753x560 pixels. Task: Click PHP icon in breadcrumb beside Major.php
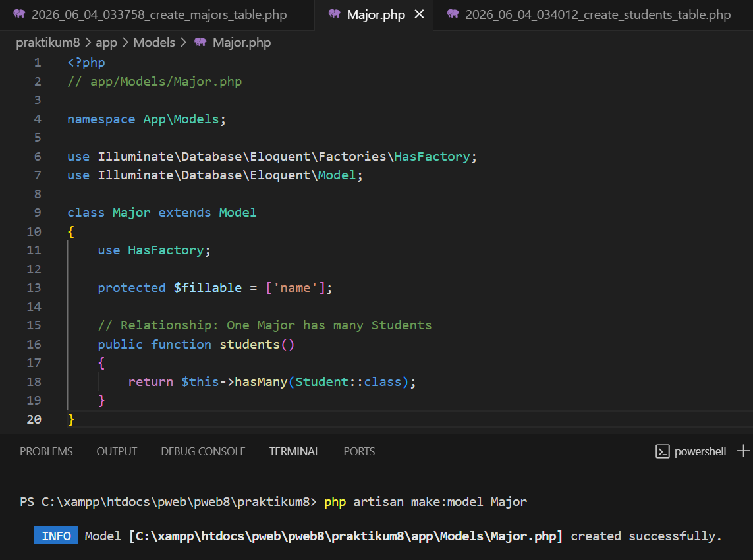[x=200, y=42]
